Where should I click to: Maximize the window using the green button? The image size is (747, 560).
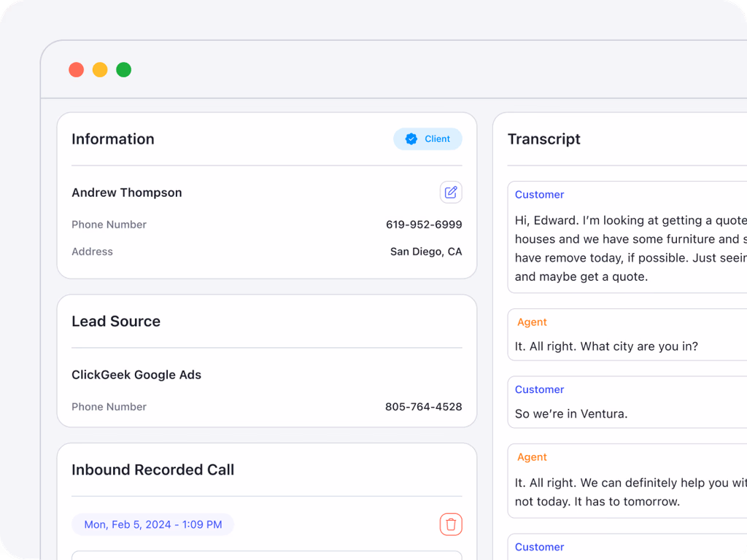[124, 70]
